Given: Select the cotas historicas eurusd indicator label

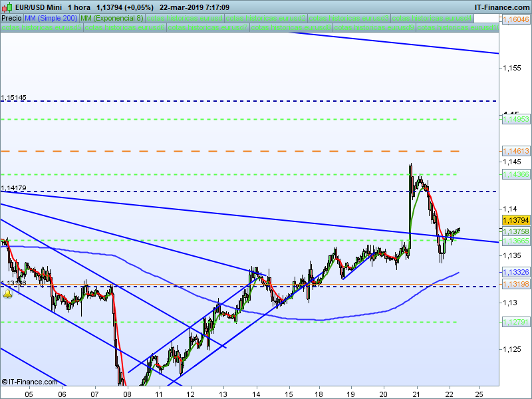Looking at the screenshot, I should click(185, 18).
